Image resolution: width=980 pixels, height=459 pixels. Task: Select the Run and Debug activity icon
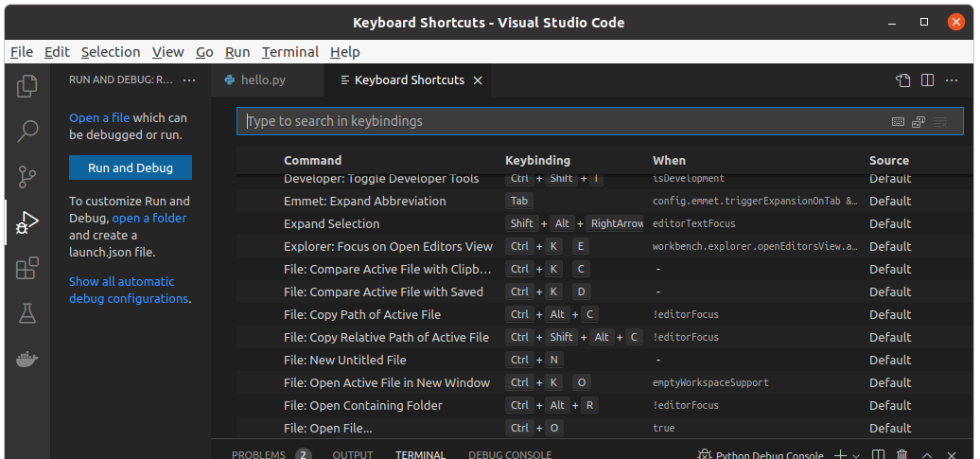(x=26, y=222)
